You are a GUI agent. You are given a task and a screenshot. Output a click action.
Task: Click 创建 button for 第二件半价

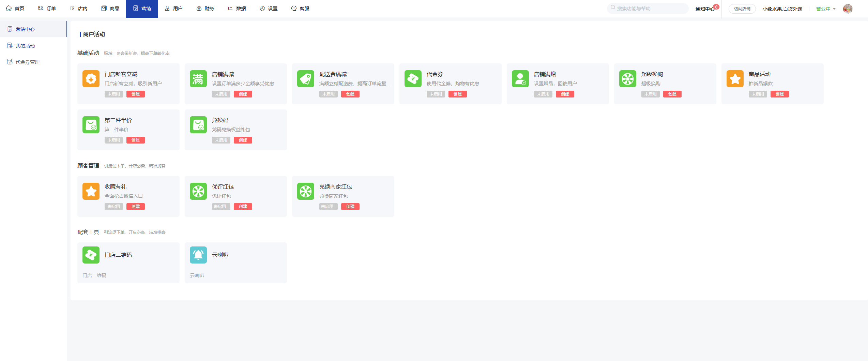tap(135, 140)
